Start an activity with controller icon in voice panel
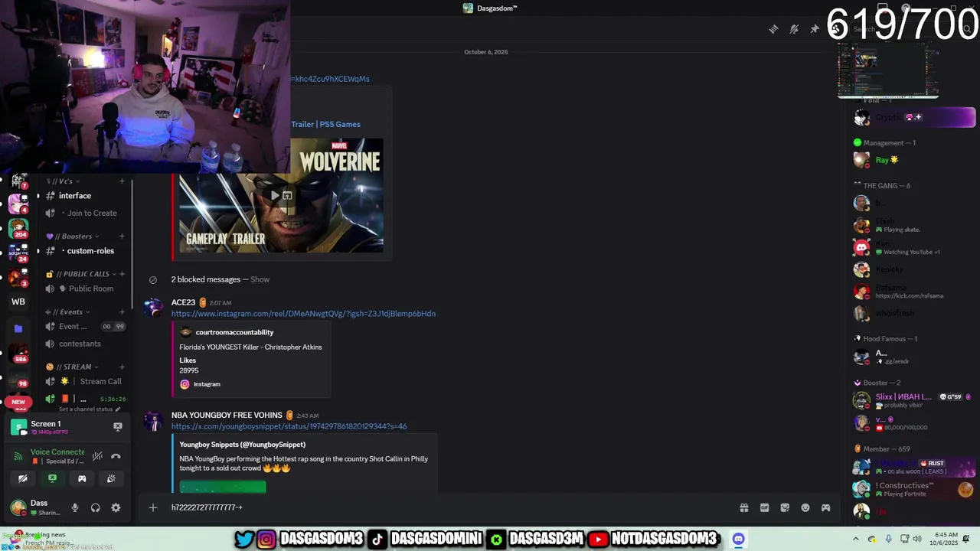 pos(82,478)
